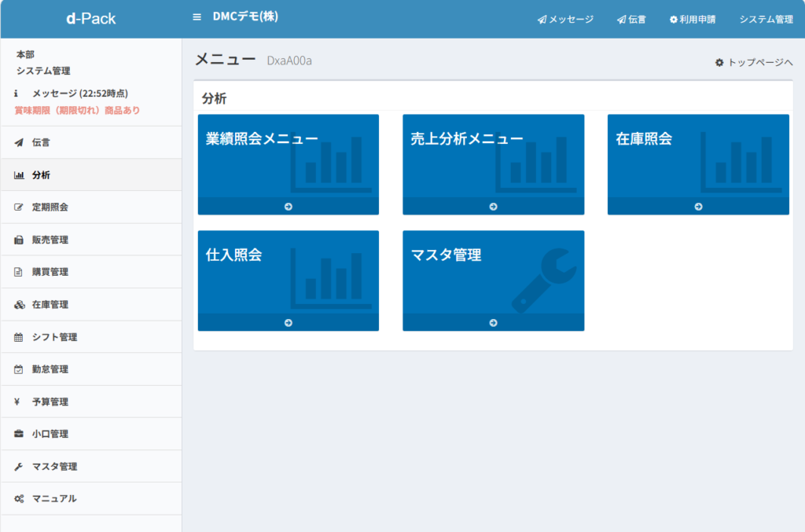Open the 仕入照会 tile
The image size is (805, 532).
coord(288,273)
